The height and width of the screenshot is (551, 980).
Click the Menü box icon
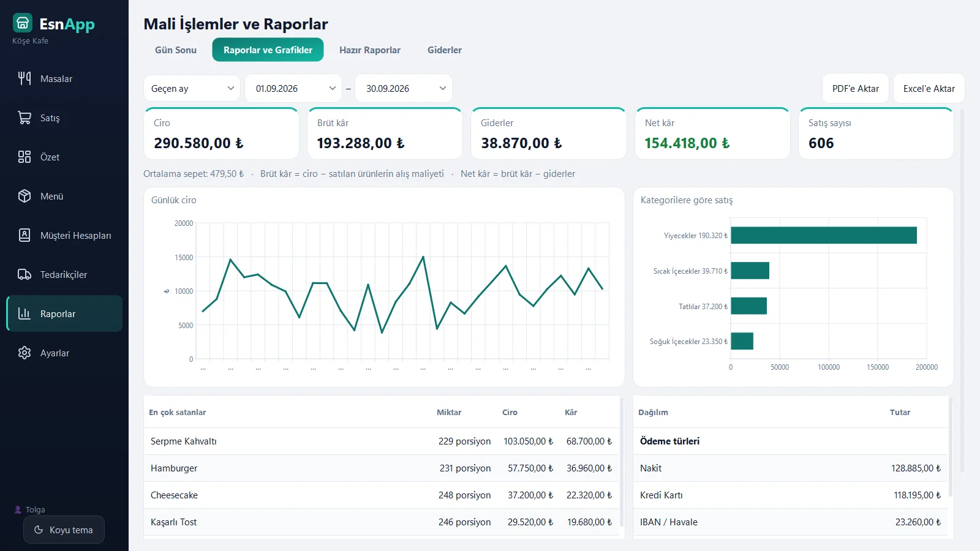point(24,196)
